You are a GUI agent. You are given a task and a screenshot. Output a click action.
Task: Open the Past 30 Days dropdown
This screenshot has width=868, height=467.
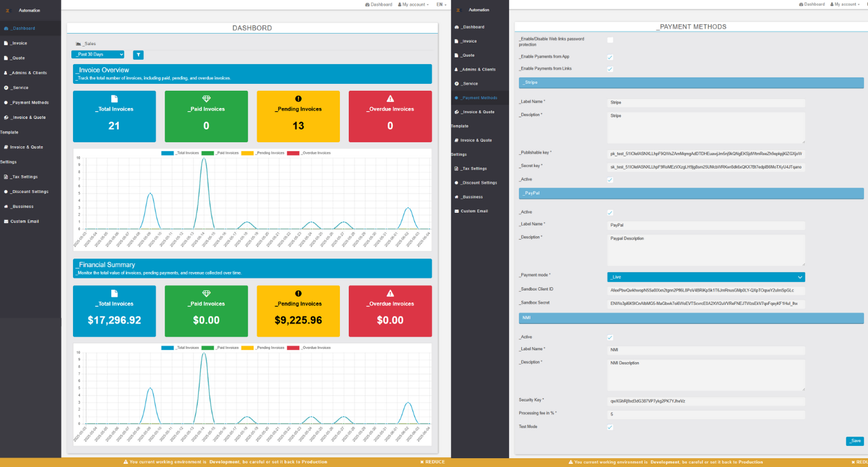[x=98, y=55]
